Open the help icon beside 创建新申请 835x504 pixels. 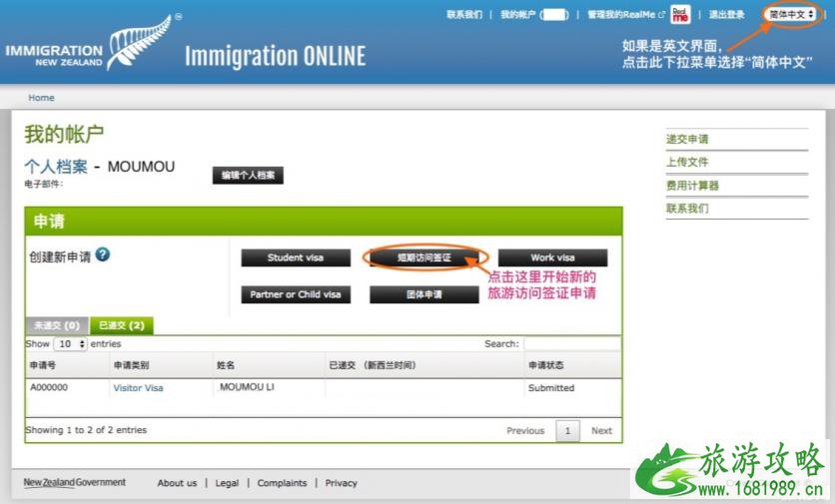pyautogui.click(x=102, y=254)
